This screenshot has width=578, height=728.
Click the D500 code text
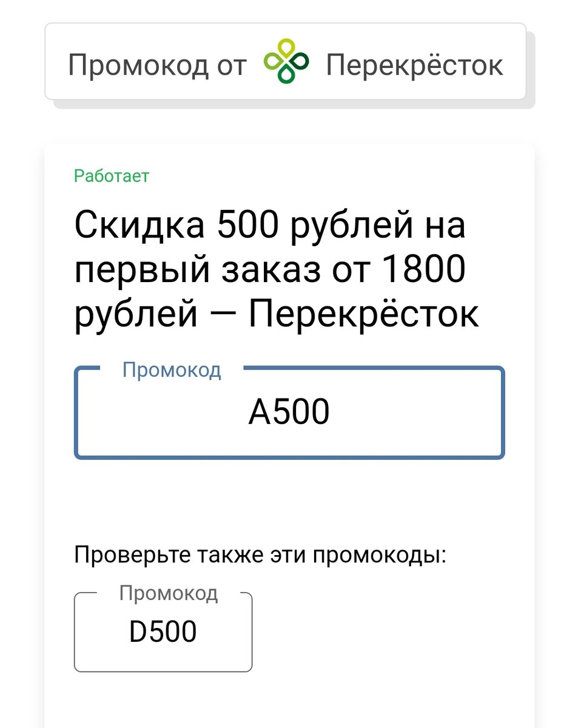click(163, 632)
